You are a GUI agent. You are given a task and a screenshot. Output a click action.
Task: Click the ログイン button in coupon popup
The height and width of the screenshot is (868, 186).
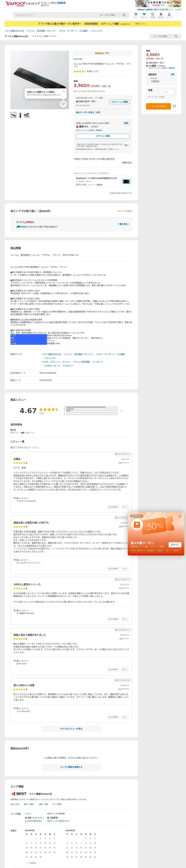[x=175, y=545]
